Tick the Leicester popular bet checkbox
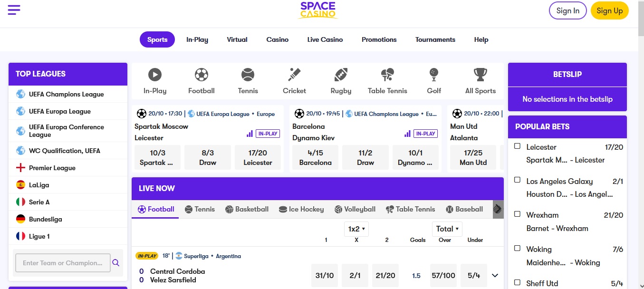 [x=518, y=146]
